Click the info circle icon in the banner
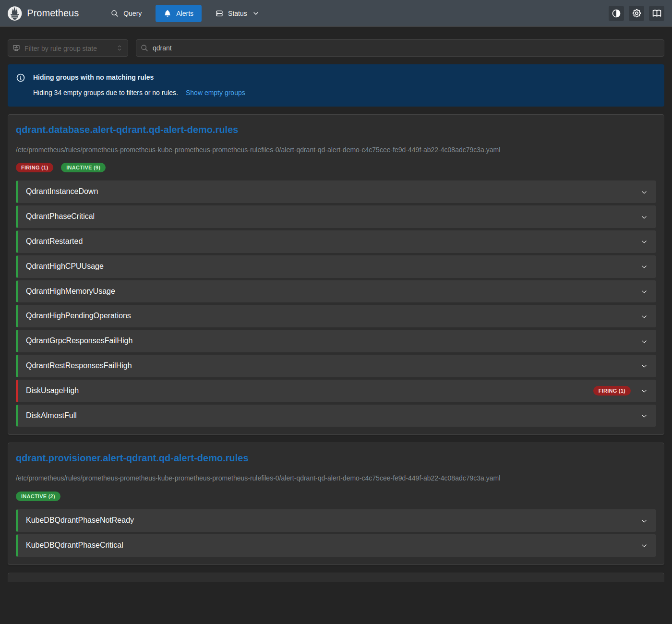This screenshot has height=624, width=672. [21, 78]
